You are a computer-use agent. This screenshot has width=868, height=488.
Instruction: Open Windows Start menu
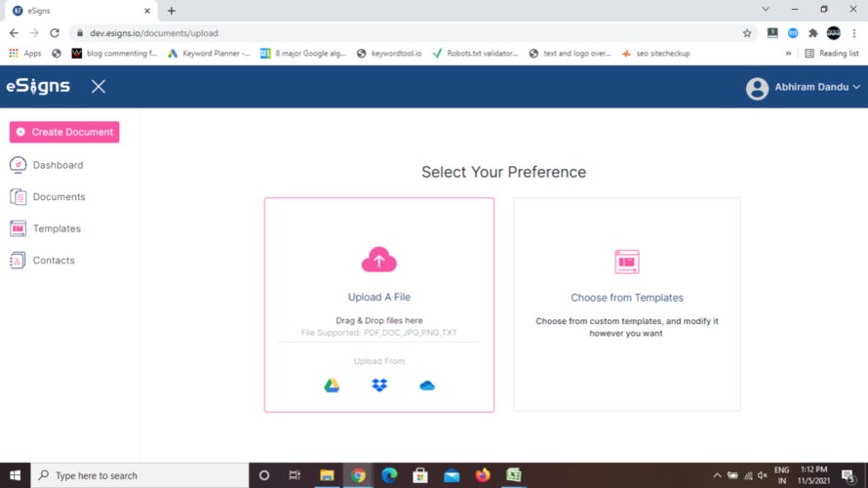pos(15,475)
